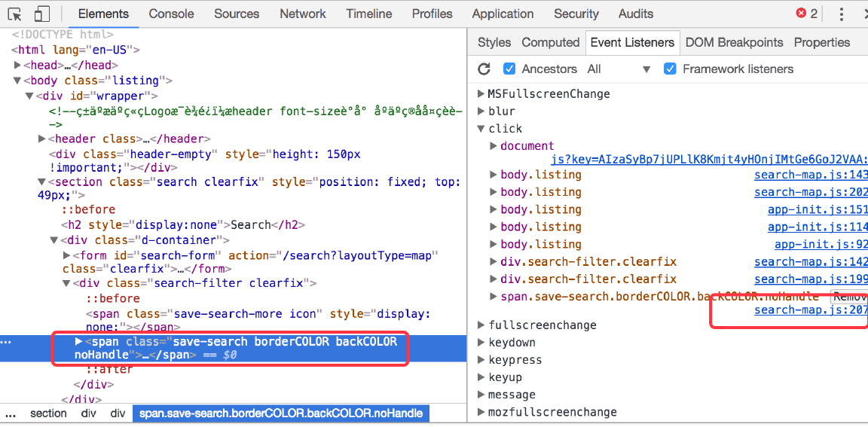Image resolution: width=868 pixels, height=427 pixels.
Task: Collapse the section class search clearfix node
Action: tap(42, 182)
